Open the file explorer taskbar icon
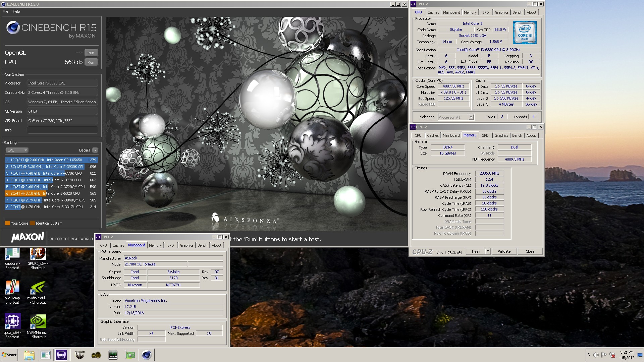 (29, 355)
